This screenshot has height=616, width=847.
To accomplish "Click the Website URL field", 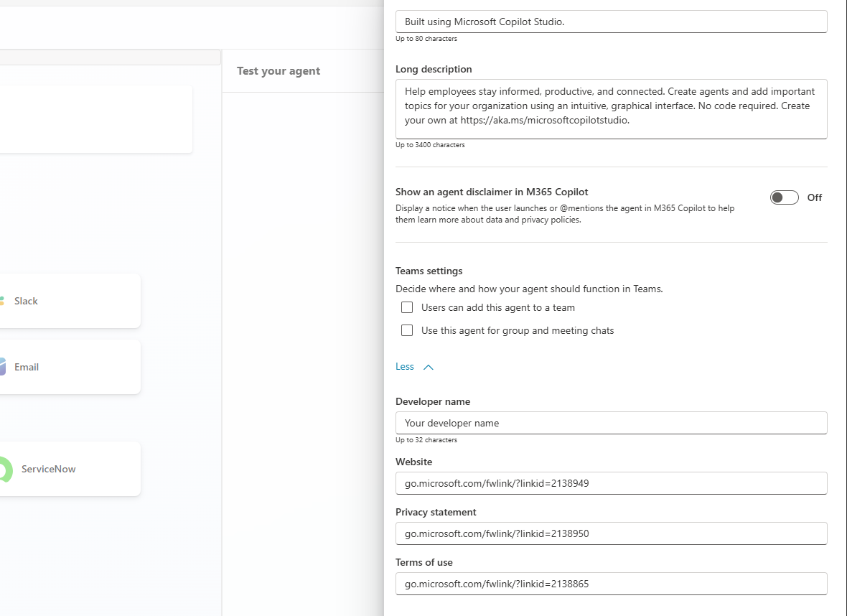I will (611, 483).
